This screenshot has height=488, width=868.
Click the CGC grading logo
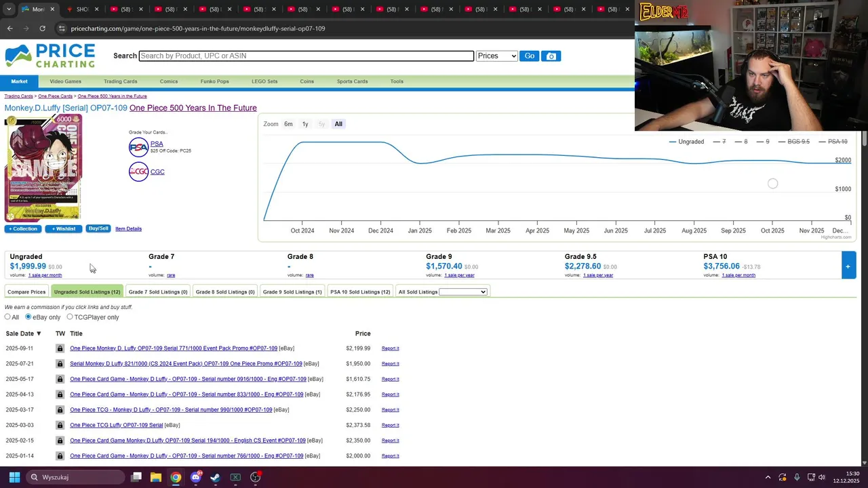pos(138,171)
